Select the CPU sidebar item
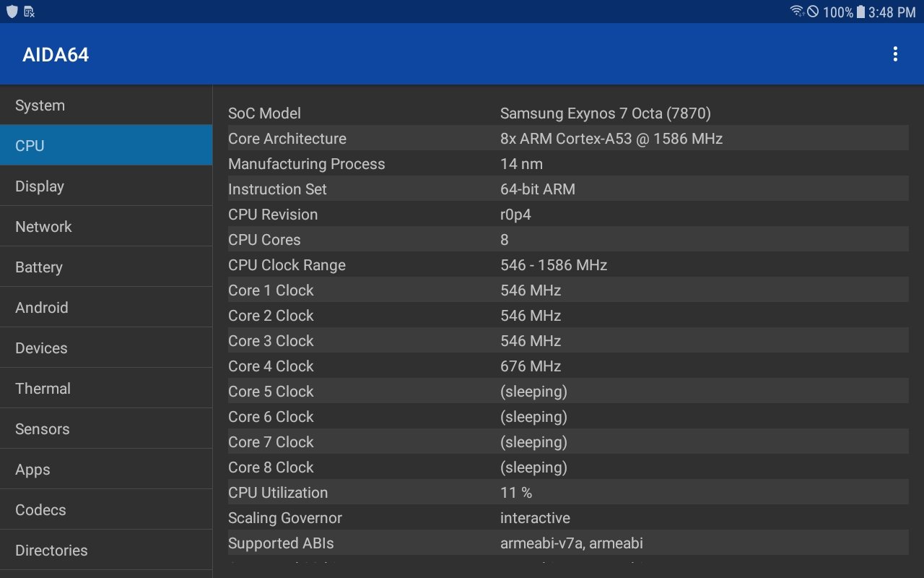The height and width of the screenshot is (578, 924). tap(106, 146)
